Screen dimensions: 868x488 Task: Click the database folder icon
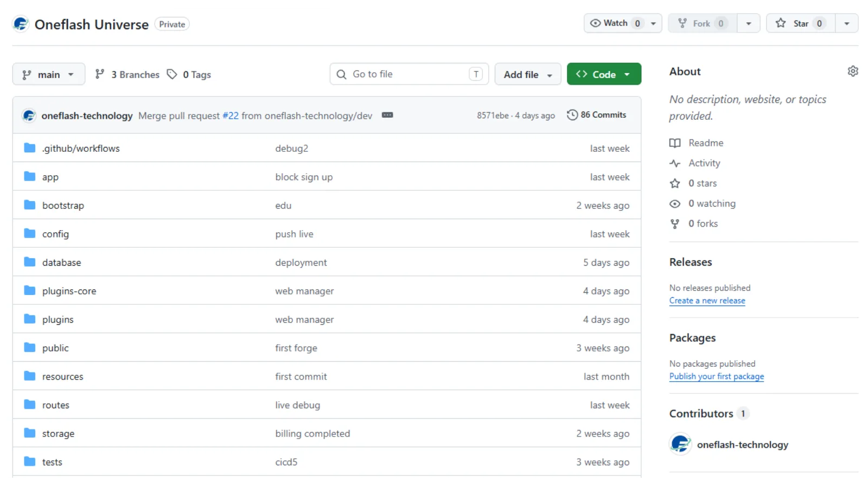pyautogui.click(x=30, y=262)
